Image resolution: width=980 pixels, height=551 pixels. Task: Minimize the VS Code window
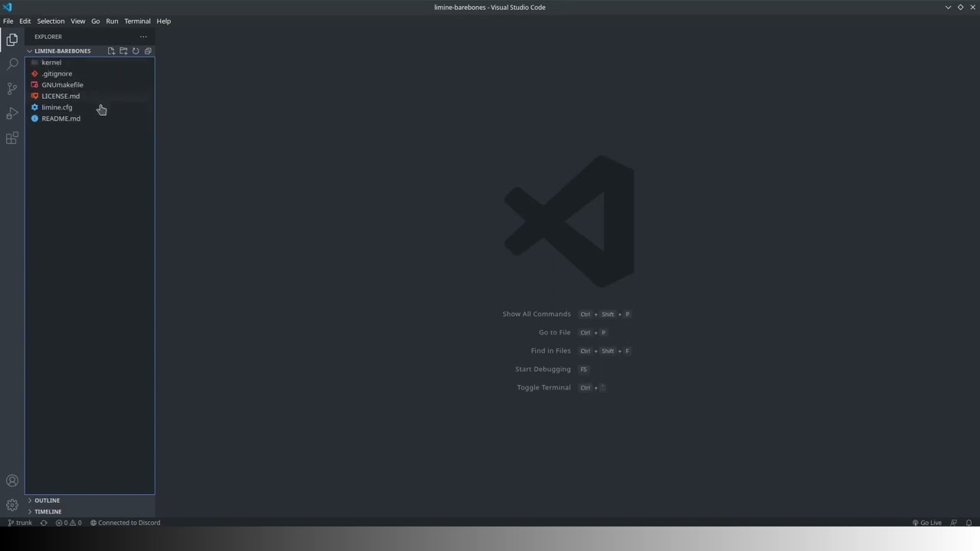point(948,7)
